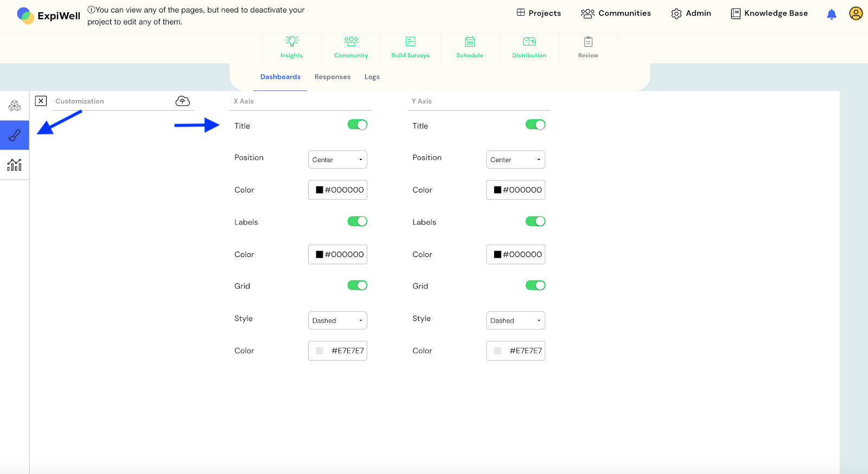Click the Y Axis section heading
This screenshot has width=868, height=474.
[422, 101]
